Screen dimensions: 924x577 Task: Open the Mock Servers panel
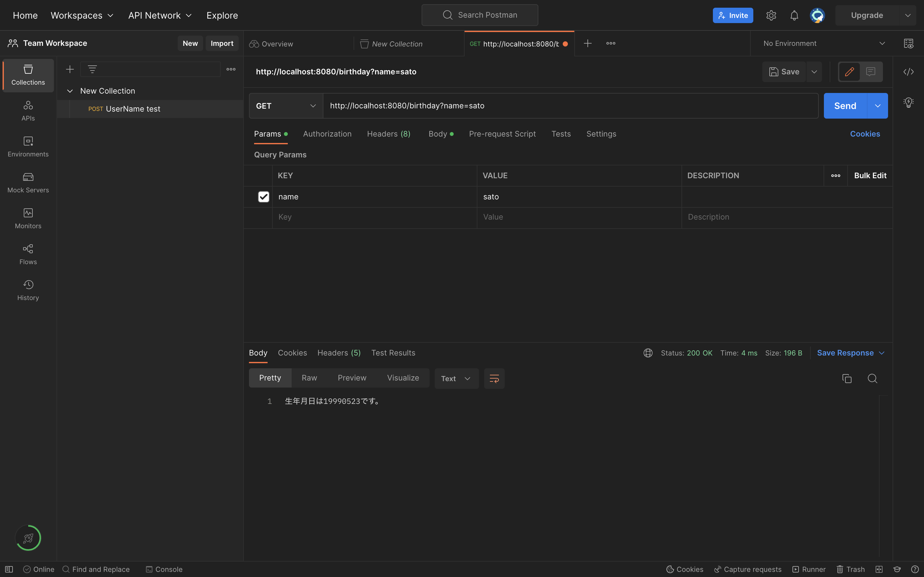28,182
